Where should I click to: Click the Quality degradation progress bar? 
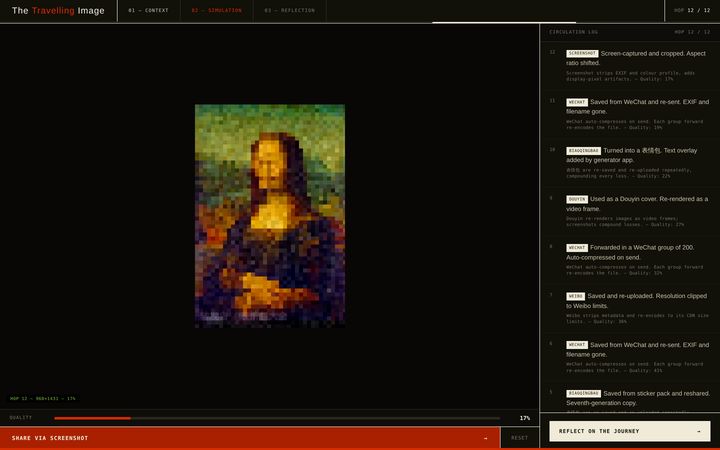click(x=277, y=418)
